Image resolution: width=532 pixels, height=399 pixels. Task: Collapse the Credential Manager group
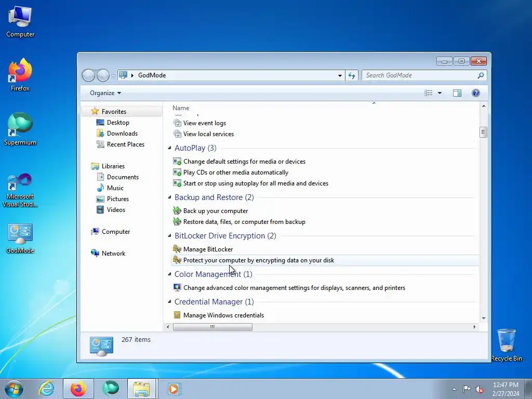tap(169, 302)
